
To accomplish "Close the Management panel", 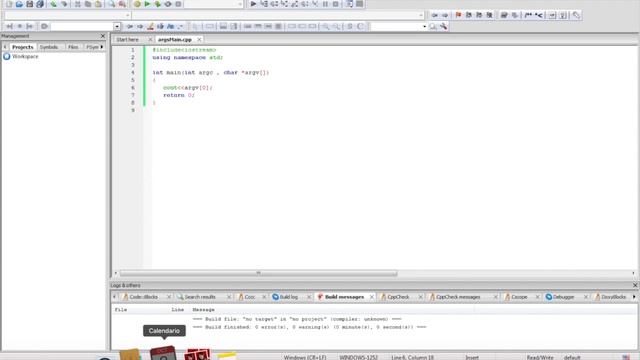I will [103, 36].
